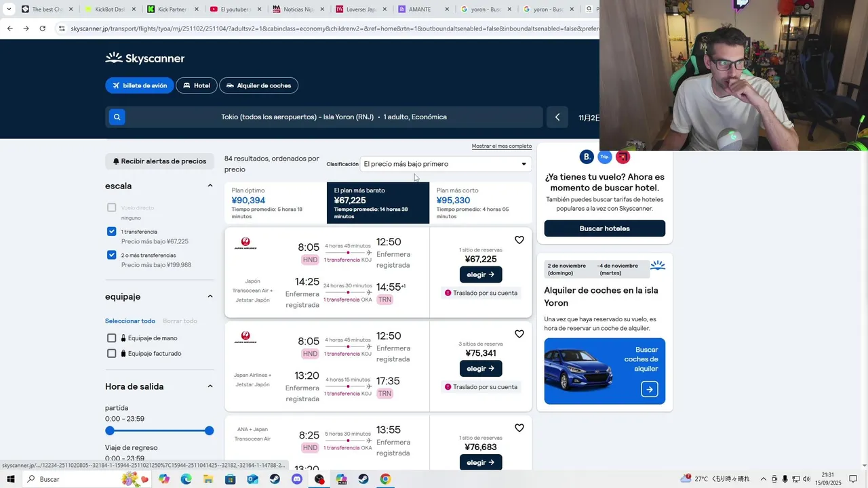Uncheck the 1 transferencia checkbox
The width and height of the screenshot is (868, 488).
[x=112, y=231]
